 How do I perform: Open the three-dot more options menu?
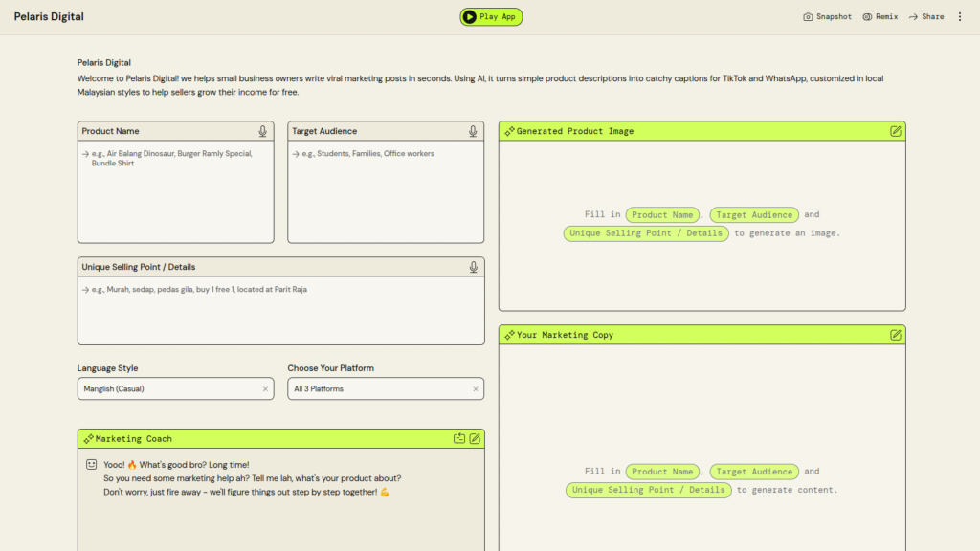[x=960, y=17]
